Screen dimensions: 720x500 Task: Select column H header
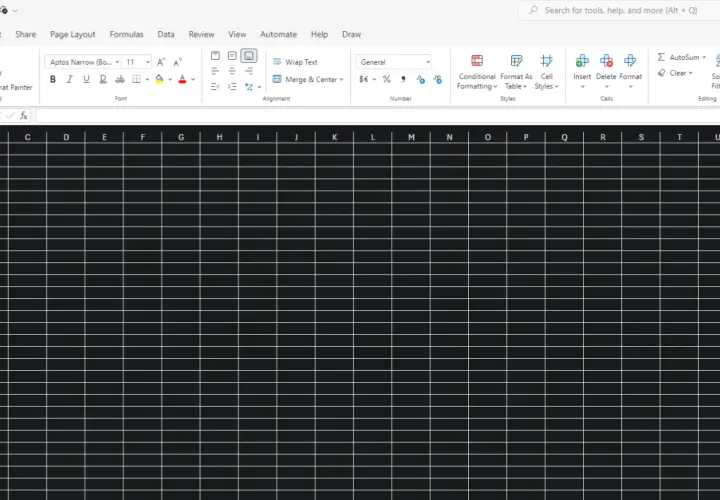click(x=219, y=137)
